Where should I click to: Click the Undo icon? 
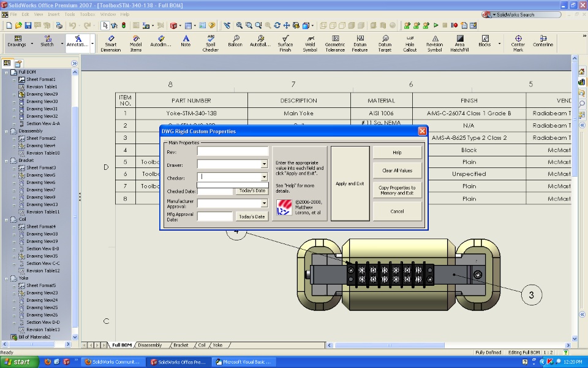pos(72,26)
